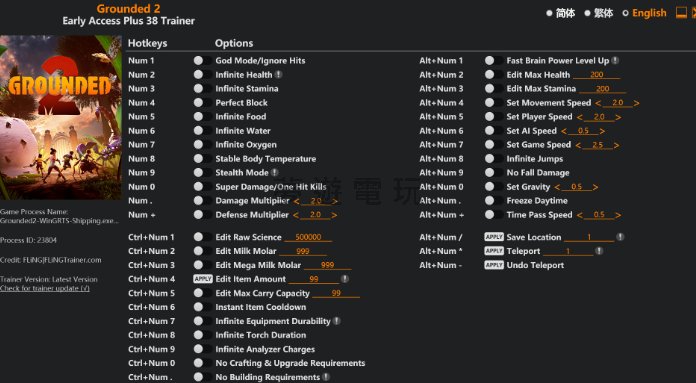Click info icon beside Infinite Health
The image size is (696, 383).
[x=278, y=75]
